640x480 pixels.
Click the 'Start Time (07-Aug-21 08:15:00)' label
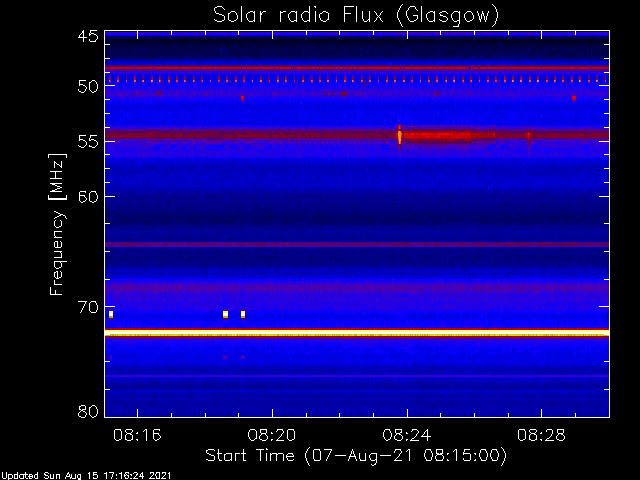(x=356, y=456)
